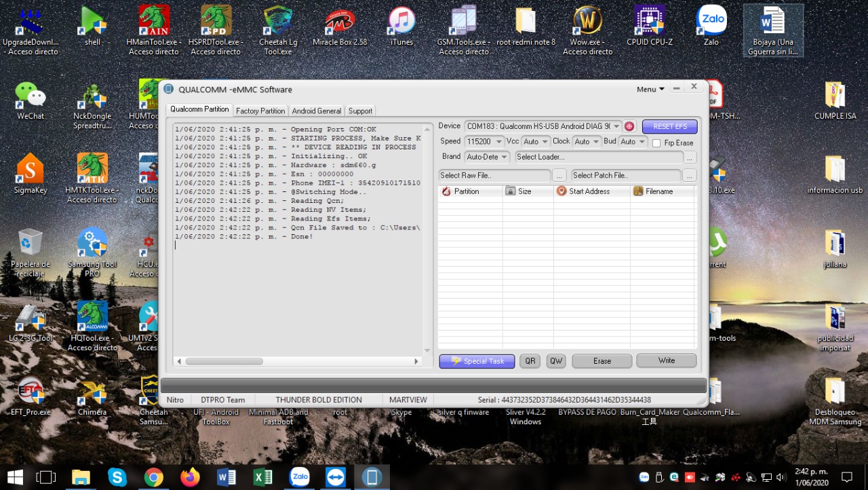Click the QR button
Viewport: 868px width, 490px height.
(x=530, y=361)
